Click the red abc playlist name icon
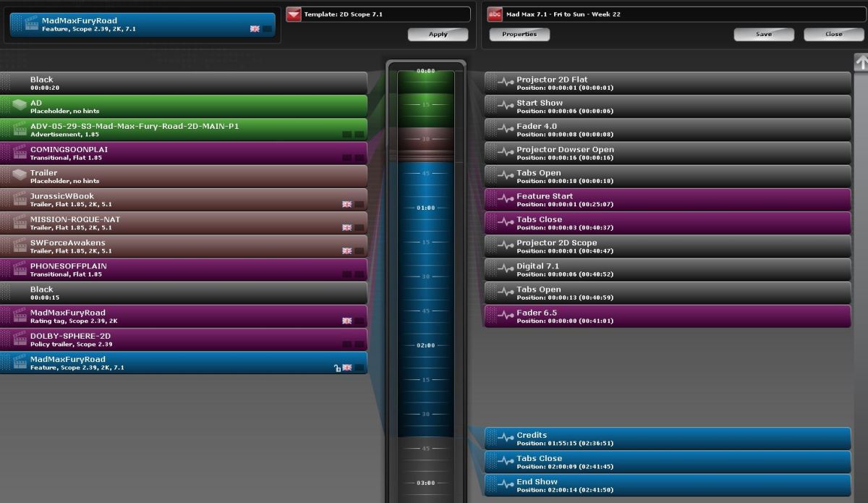868x503 pixels. click(x=495, y=14)
